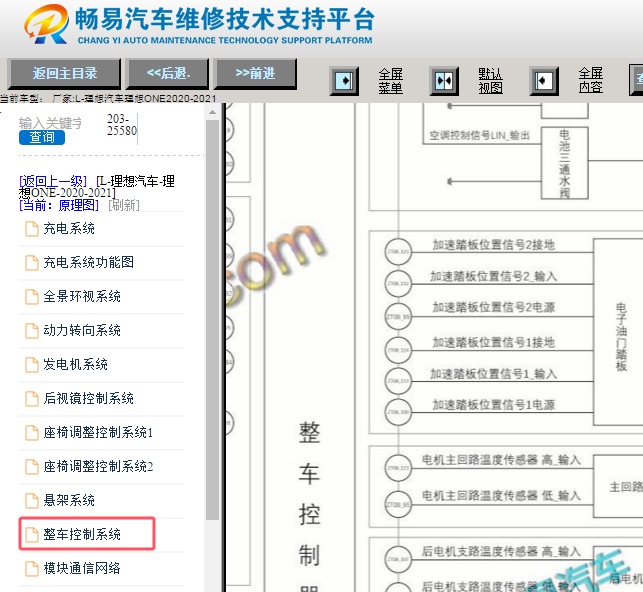Image resolution: width=643 pixels, height=592 pixels.
Task: Click the blue 查询 search button
Action: click(x=42, y=137)
